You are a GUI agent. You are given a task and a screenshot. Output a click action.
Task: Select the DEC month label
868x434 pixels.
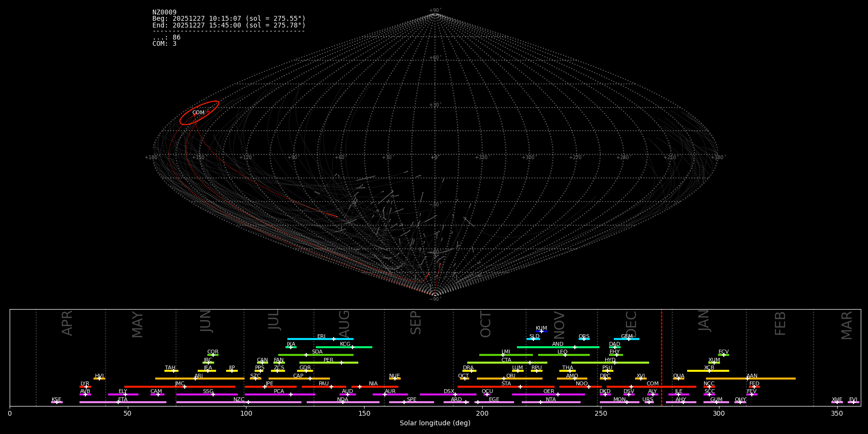tap(631, 325)
